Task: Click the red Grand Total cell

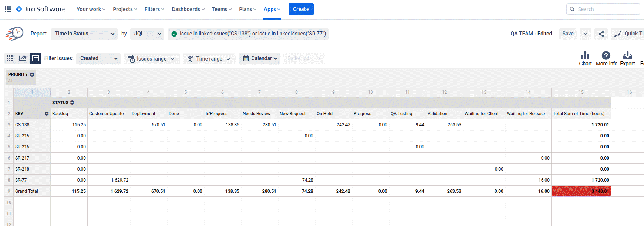Action: (581, 191)
